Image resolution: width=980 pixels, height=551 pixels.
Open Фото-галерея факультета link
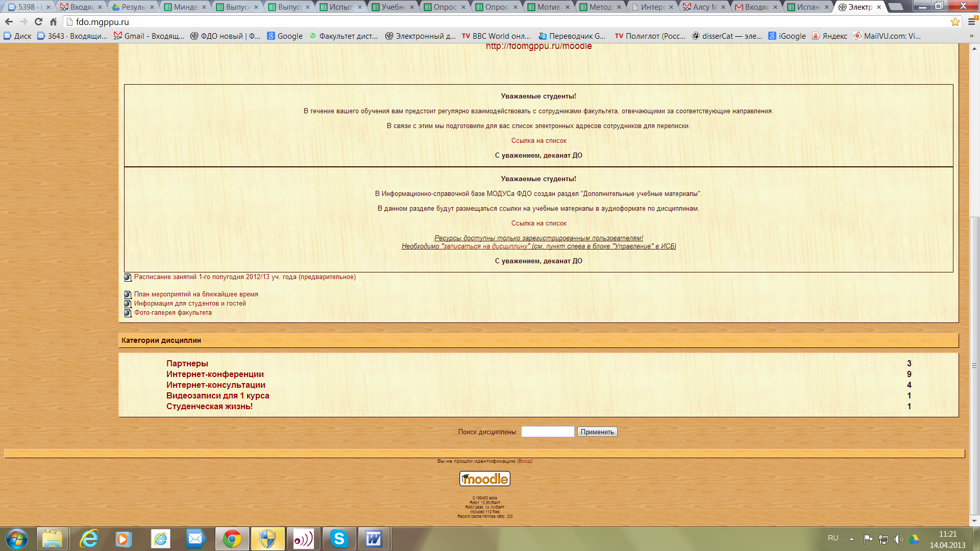point(173,313)
